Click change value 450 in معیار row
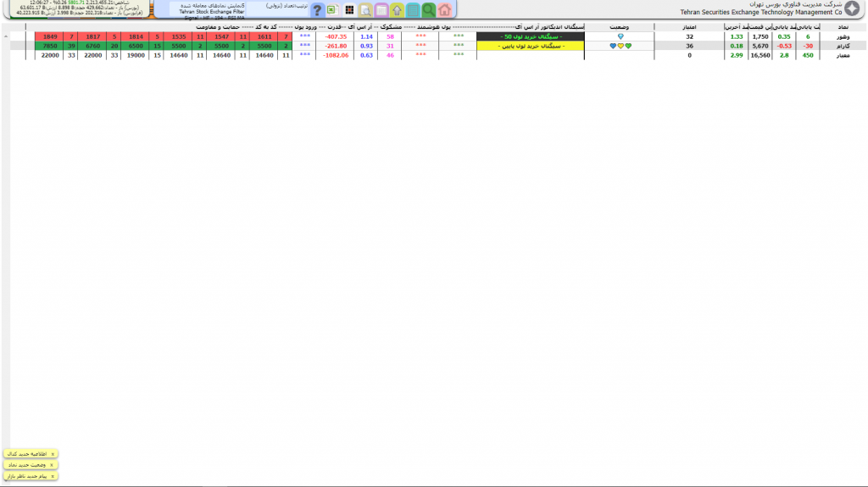 pos(808,55)
